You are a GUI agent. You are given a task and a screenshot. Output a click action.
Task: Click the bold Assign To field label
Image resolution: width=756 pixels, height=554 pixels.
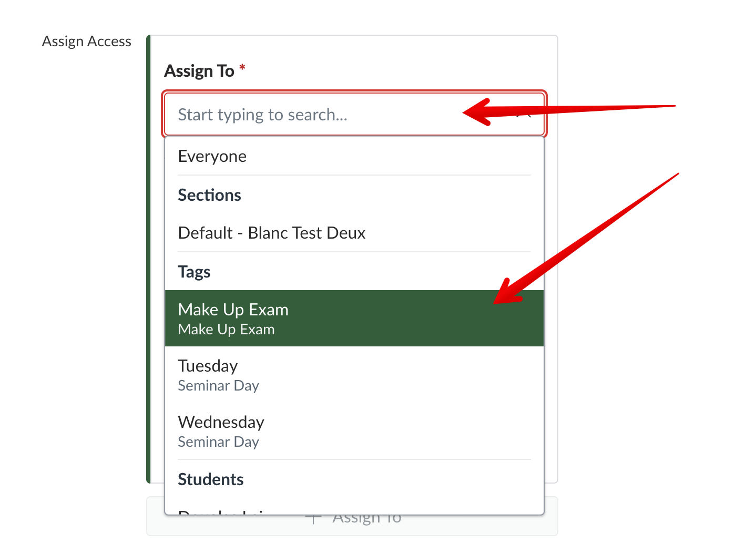click(x=199, y=71)
